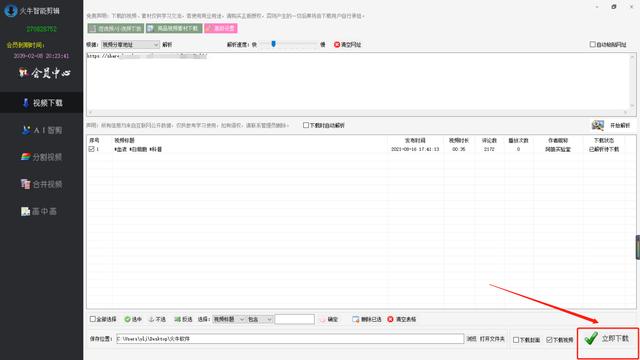The image size is (640, 360).
Task: Click the 2021-09-16 publish time cell
Action: coord(415,149)
